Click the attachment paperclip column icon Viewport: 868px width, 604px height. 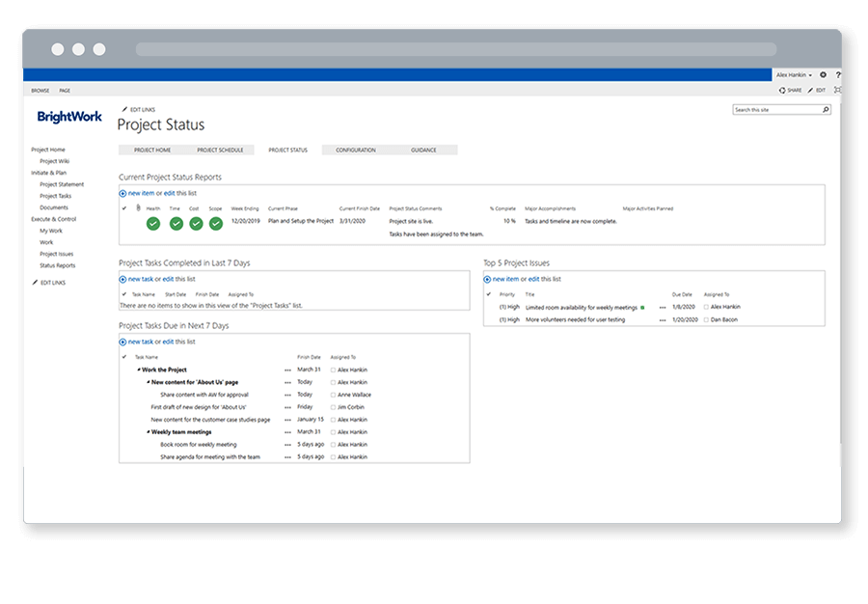pyautogui.click(x=137, y=208)
